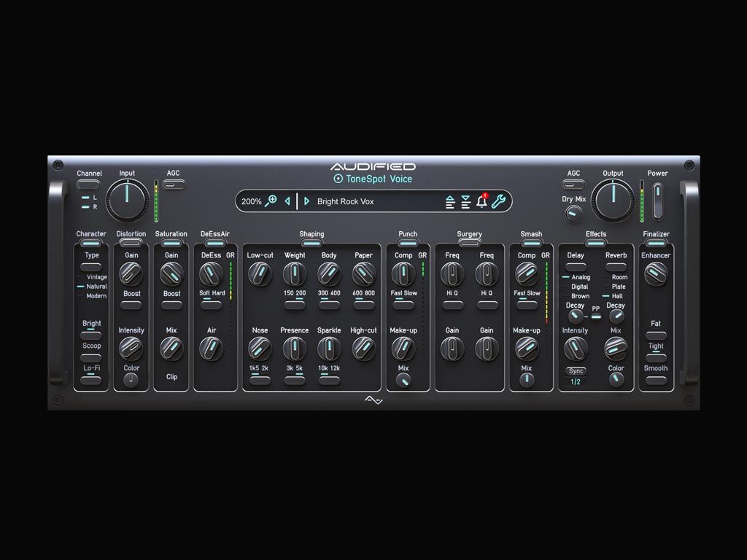The width and height of the screenshot is (747, 560).
Task: Click the Character Type selector button
Action: coord(91,267)
